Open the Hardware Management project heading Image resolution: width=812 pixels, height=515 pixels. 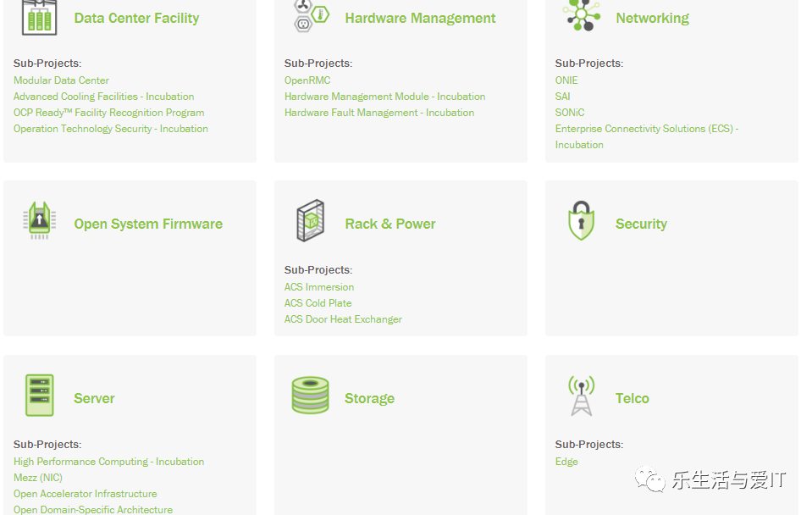(420, 18)
